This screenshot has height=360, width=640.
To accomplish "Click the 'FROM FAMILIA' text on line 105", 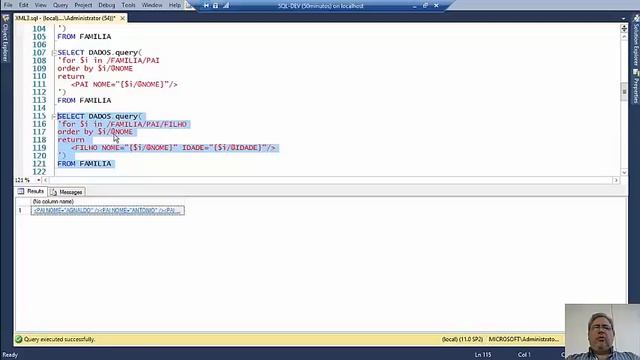I will (84, 37).
